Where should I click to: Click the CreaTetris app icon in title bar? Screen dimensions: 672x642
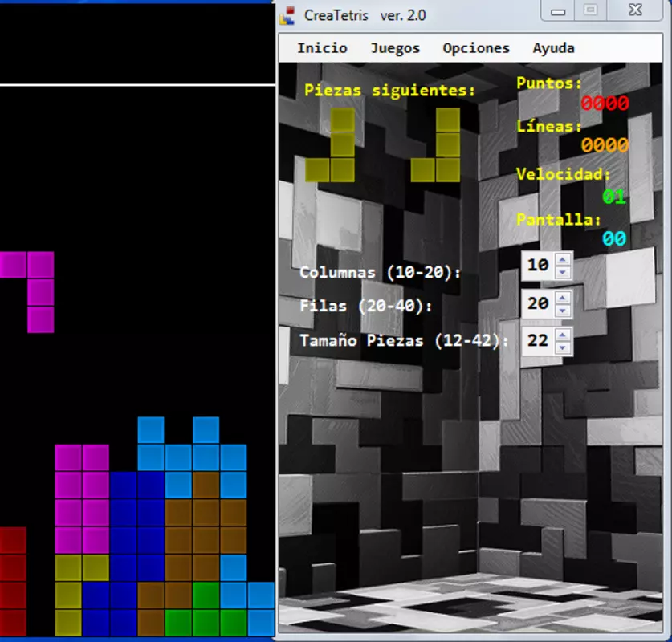point(287,15)
